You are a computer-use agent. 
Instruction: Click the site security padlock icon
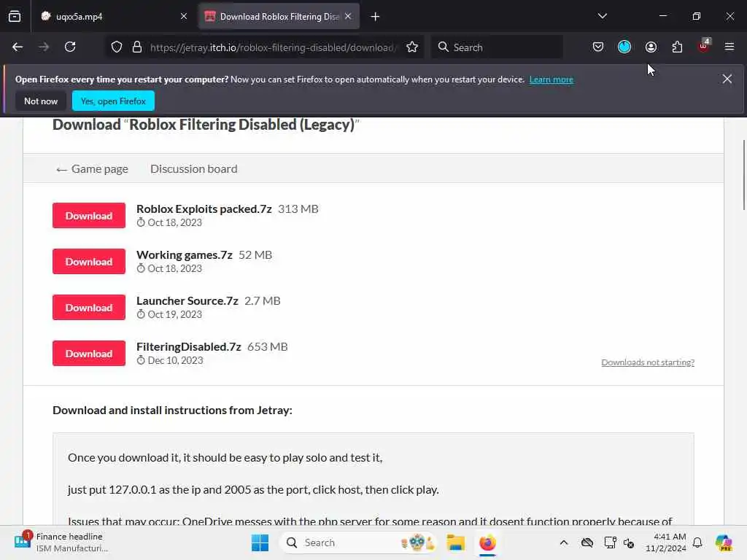[137, 47]
